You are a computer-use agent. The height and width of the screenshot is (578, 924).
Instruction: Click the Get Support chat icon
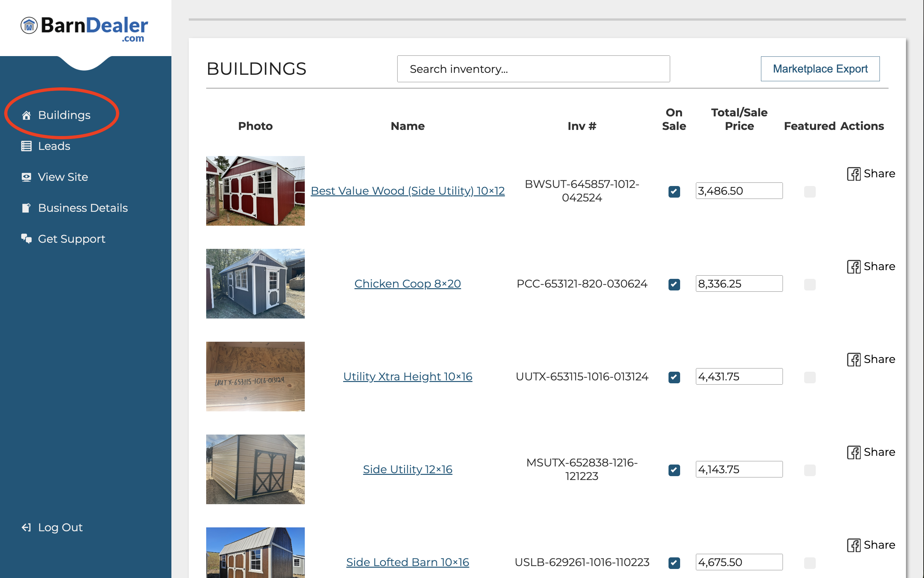(x=26, y=239)
